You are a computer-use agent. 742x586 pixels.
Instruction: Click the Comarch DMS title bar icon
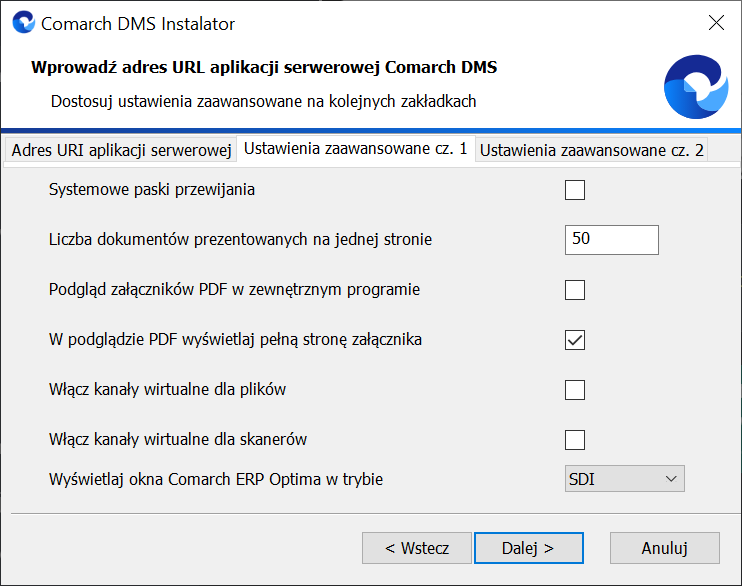24,22
